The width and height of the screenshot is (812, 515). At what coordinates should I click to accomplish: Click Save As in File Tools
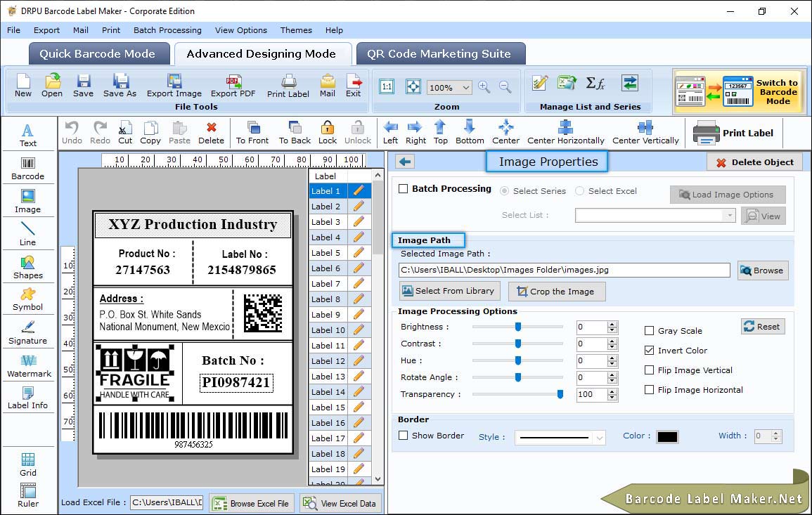120,86
